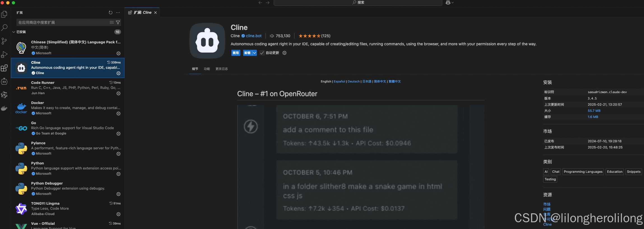This screenshot has width=644, height=229.
Task: Open settings gear beside 自动更新
Action: pyautogui.click(x=284, y=53)
